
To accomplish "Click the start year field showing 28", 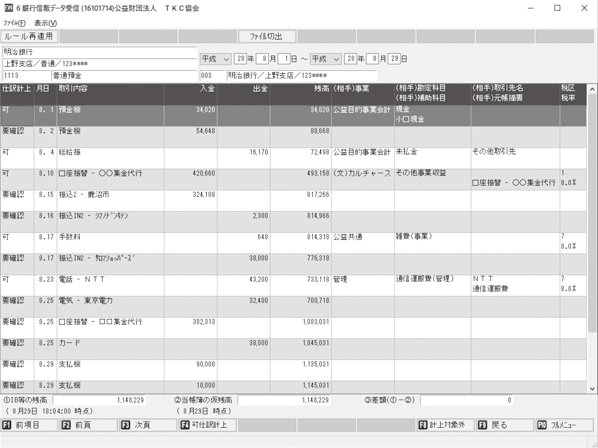I will click(x=240, y=59).
